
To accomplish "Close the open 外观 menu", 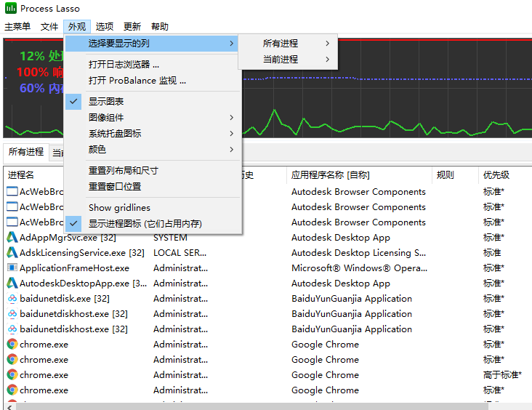I will 77,26.
